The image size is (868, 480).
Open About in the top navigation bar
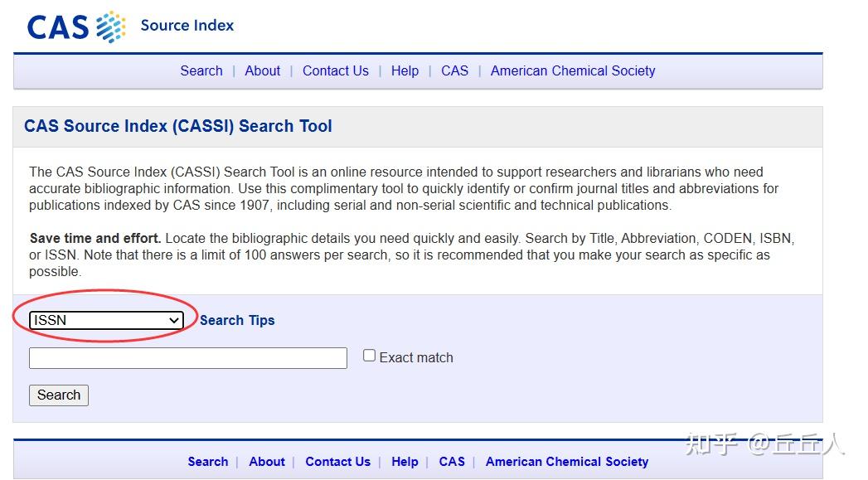click(x=263, y=70)
